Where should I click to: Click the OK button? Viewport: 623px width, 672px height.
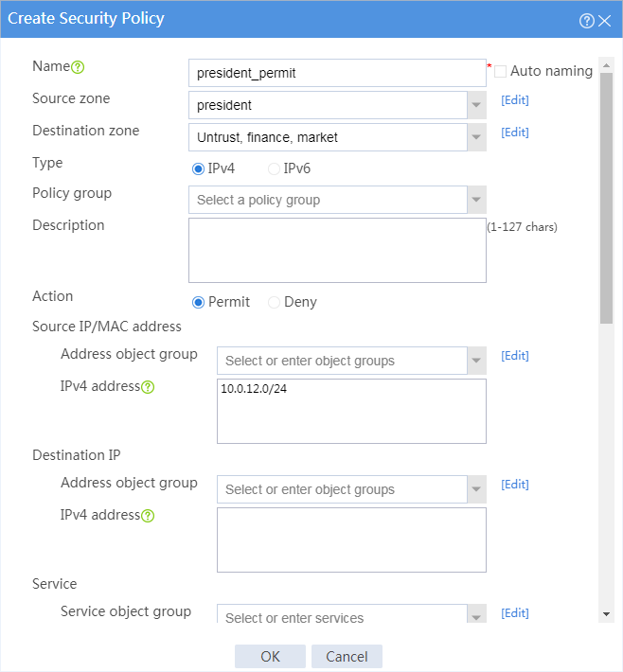click(270, 657)
